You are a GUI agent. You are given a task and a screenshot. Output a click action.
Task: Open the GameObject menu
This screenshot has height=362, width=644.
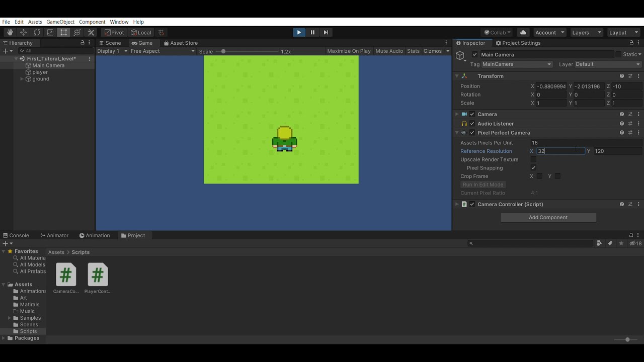[60, 22]
